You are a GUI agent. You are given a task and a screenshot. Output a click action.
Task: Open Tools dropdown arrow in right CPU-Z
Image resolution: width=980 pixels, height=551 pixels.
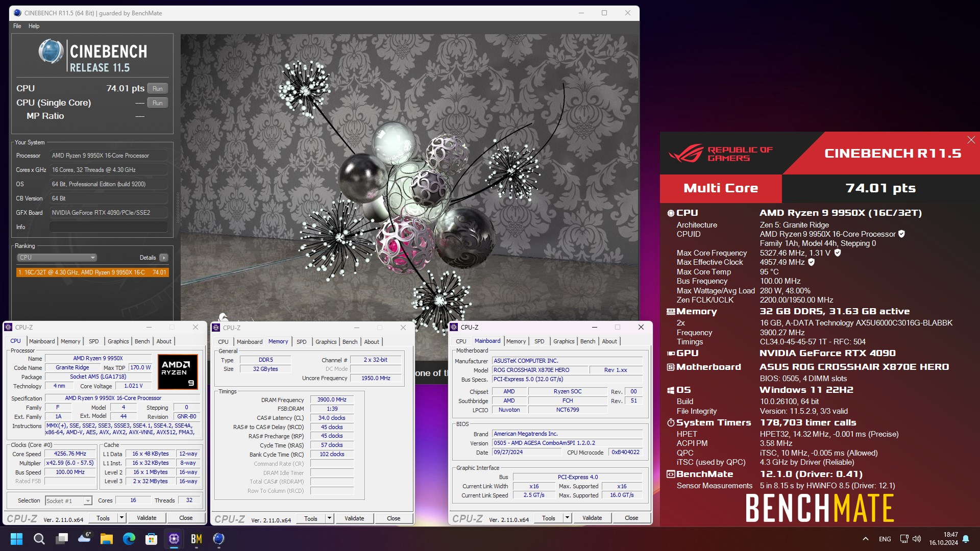coord(567,518)
